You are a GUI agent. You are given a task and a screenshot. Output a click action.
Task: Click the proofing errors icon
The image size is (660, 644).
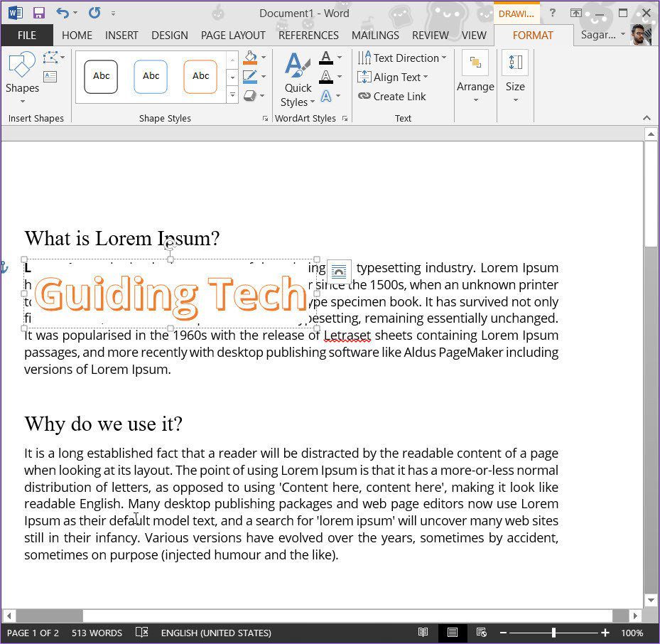pos(142,633)
